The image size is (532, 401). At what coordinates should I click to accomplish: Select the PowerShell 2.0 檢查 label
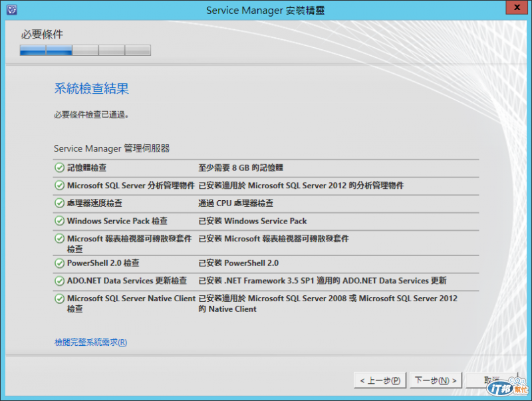point(103,263)
